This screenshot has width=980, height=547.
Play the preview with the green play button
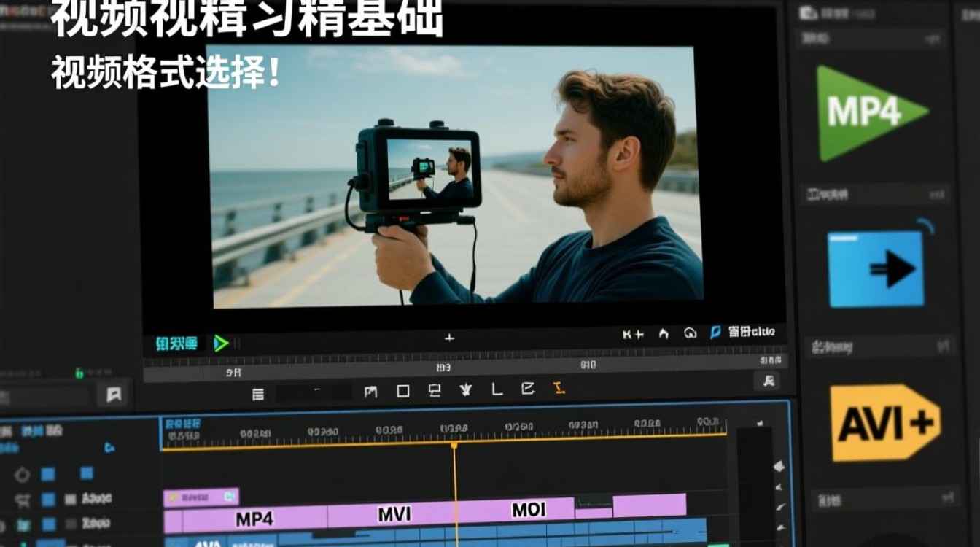point(221,344)
